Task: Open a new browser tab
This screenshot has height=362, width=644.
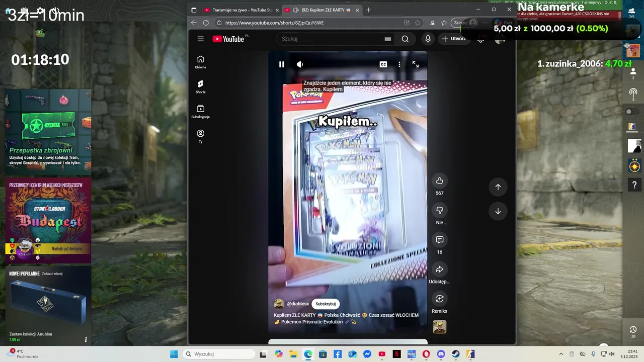Action: [368, 10]
